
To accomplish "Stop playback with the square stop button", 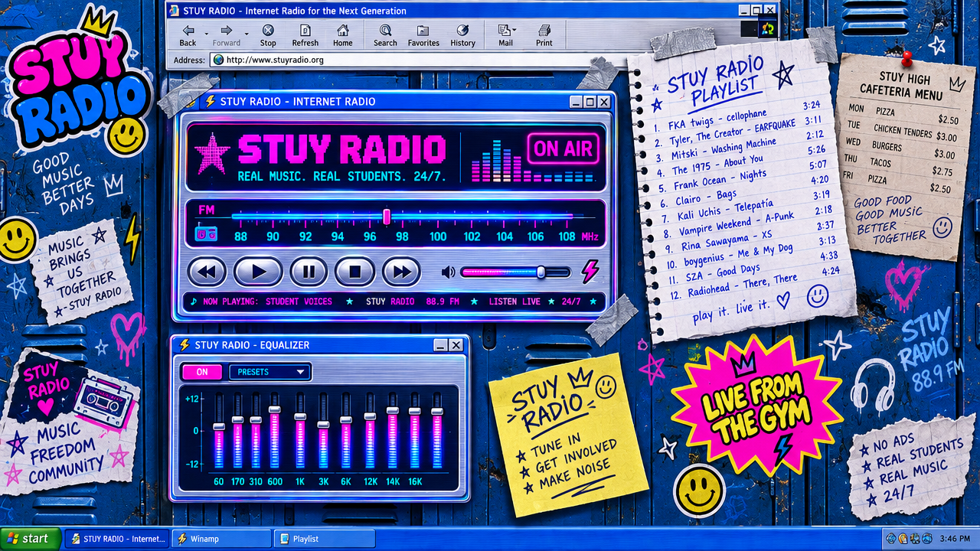I will coord(354,271).
